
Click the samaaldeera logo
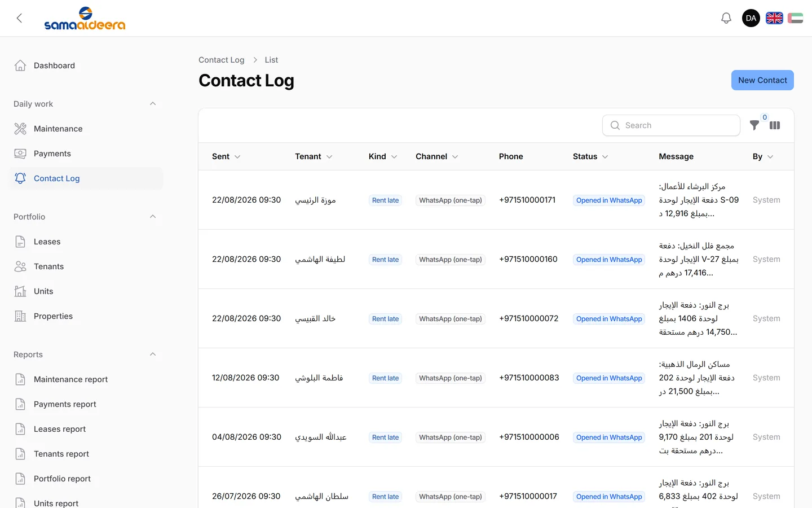(85, 18)
